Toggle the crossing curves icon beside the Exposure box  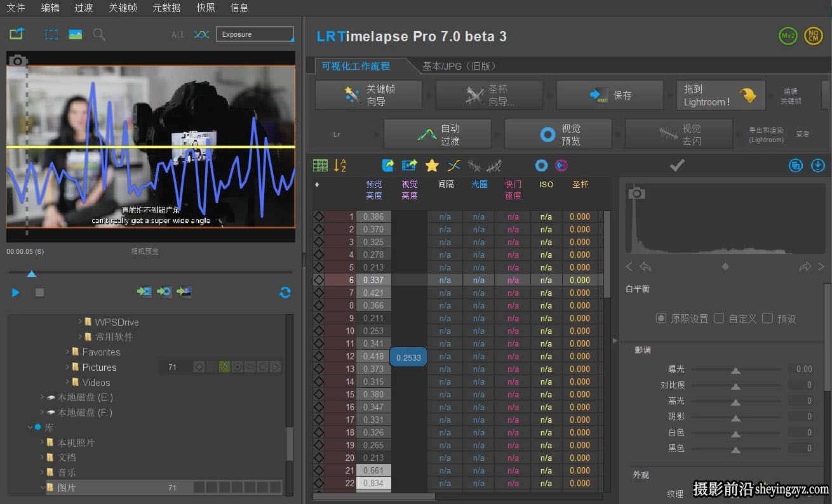pyautogui.click(x=201, y=34)
